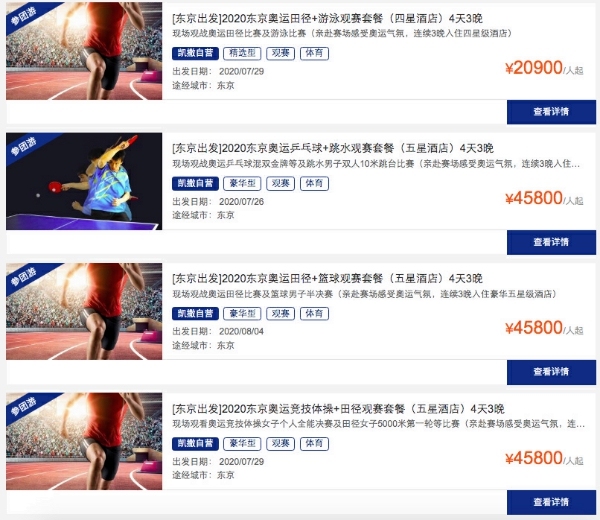The image size is (600, 520).
Task: Open the athletics and basketball five-star package title
Action: (x=328, y=278)
